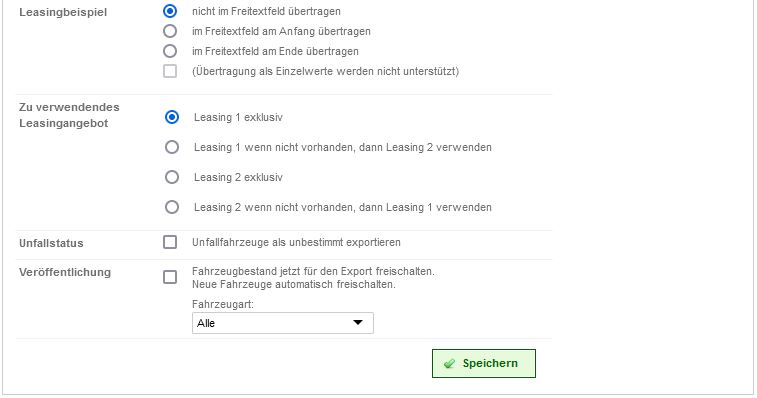This screenshot has width=757, height=398.
Task: Choose "im Freitextfeld am Anfang übertragen" option
Action: coord(170,31)
